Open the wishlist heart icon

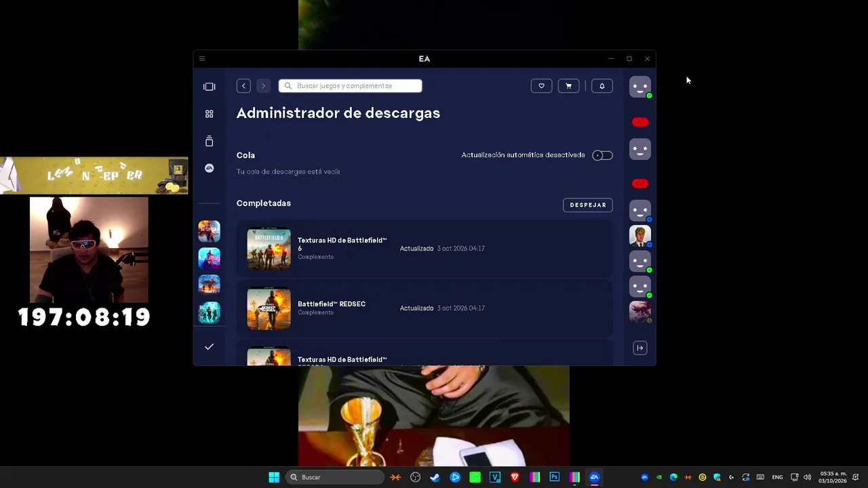[x=541, y=86]
